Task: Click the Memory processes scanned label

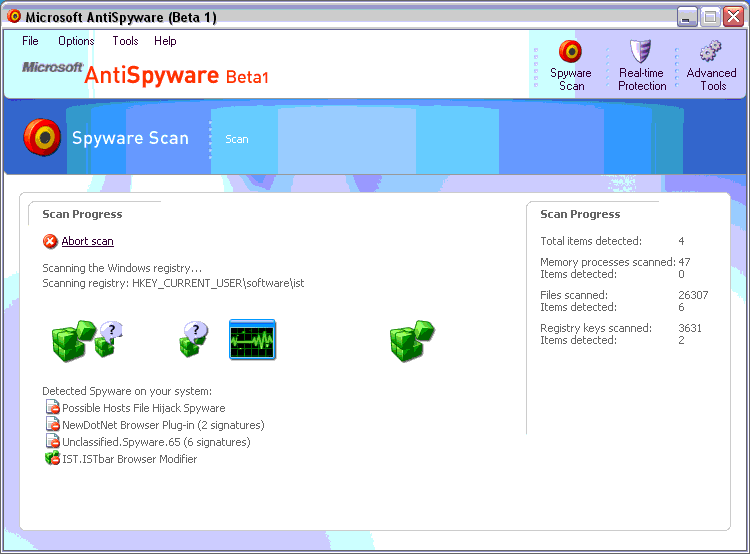Action: pos(607,262)
